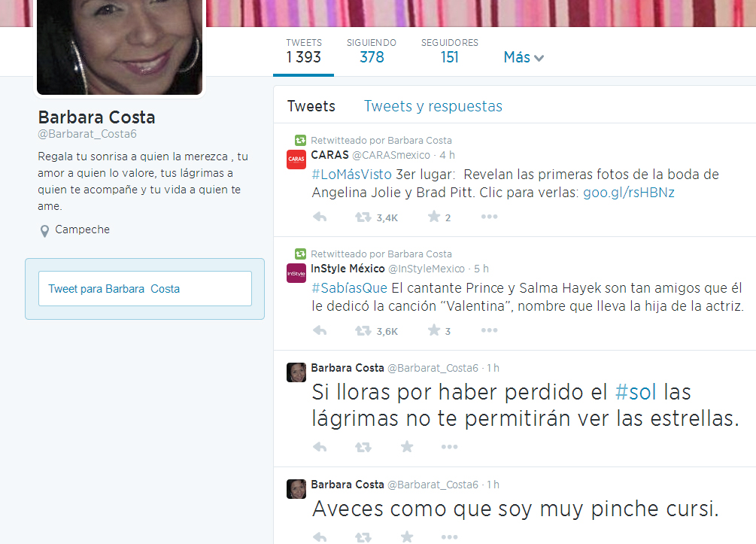Favorite the 'Si lloras' tweet
This screenshot has width=756, height=544.
pyautogui.click(x=407, y=447)
